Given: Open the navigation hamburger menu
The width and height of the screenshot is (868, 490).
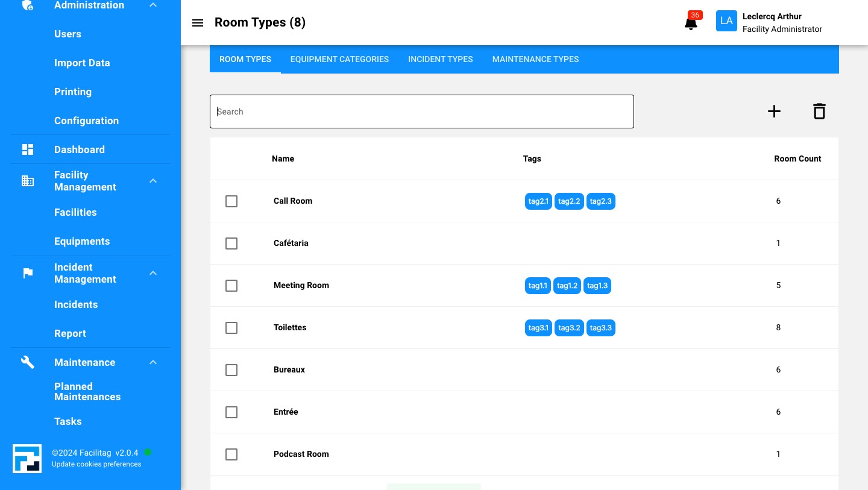Looking at the screenshot, I should (x=198, y=23).
